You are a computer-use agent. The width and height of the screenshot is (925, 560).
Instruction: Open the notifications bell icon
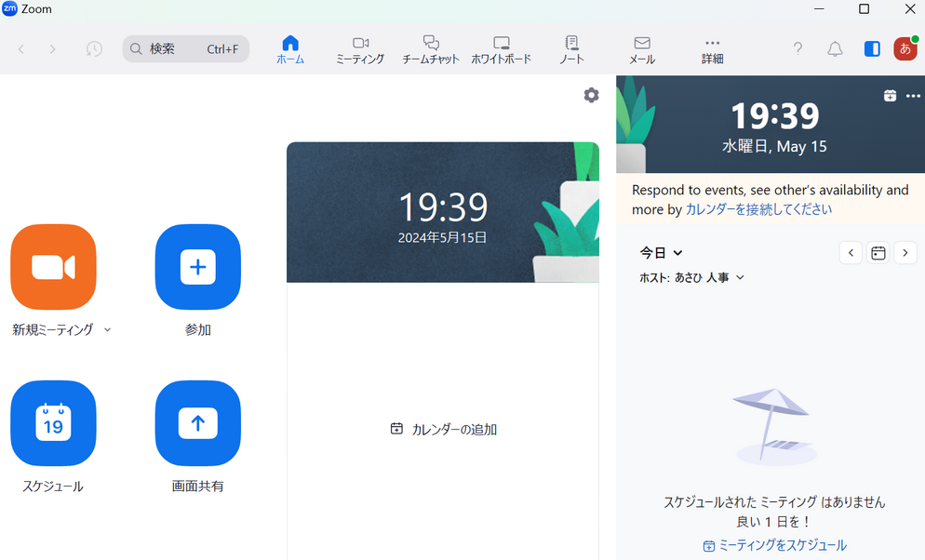pyautogui.click(x=835, y=49)
